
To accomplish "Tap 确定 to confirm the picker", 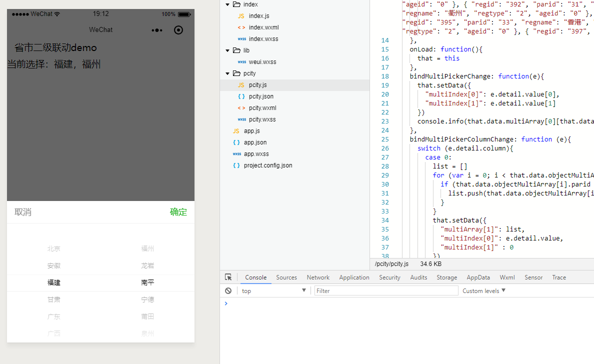I will pos(178,212).
